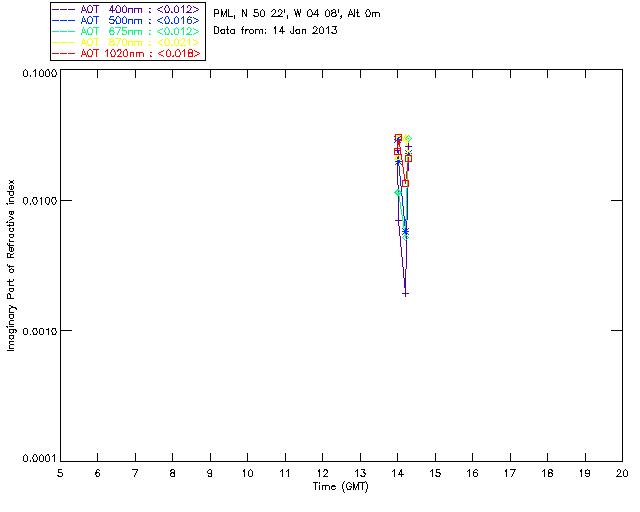Click the 0.0010 y-axis tick label
Viewport: 640px width, 512px height.
point(40,331)
